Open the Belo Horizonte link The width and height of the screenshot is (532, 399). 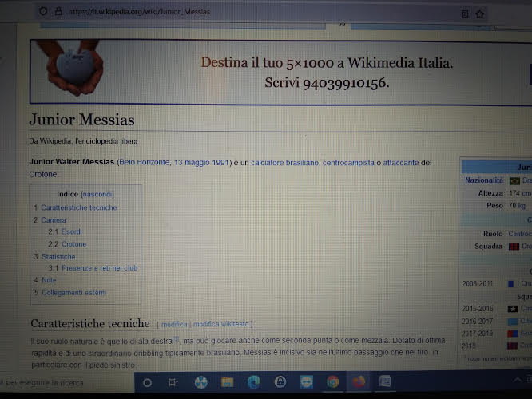(144, 163)
